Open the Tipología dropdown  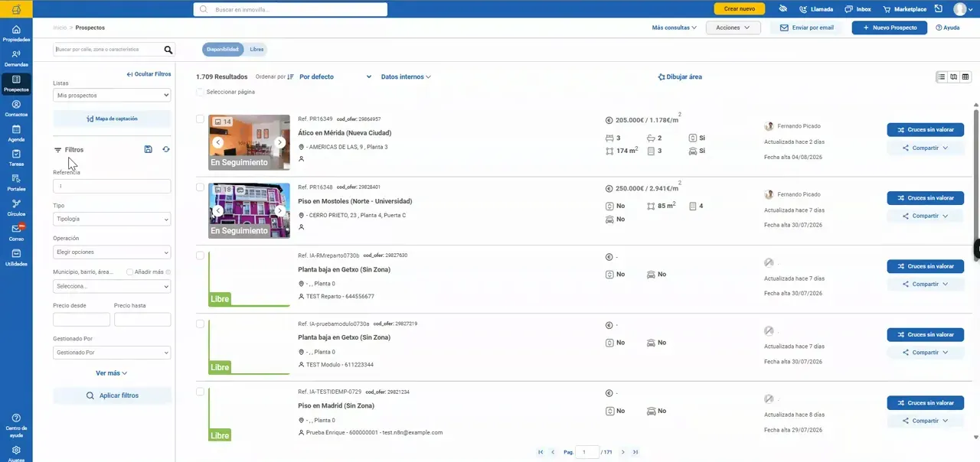coord(112,219)
